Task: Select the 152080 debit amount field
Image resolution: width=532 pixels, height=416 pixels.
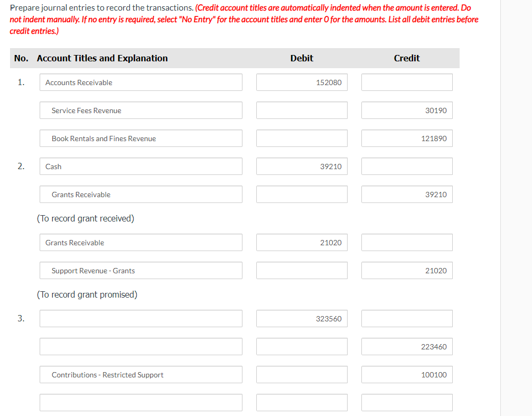Action: [301, 82]
